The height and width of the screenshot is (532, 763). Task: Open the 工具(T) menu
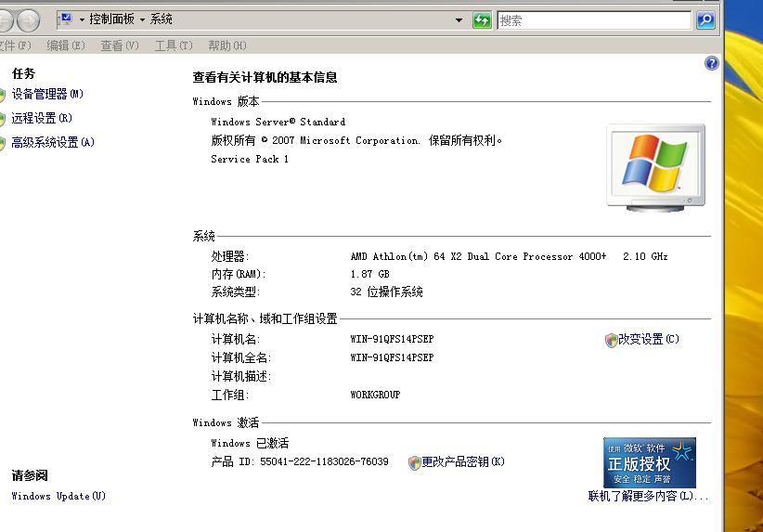[174, 45]
